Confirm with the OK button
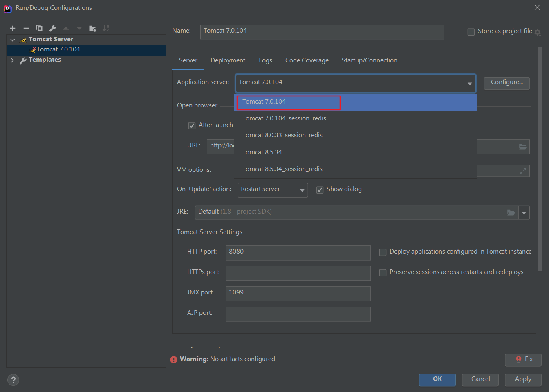Screen dimensions: 549x392 [x=437, y=380]
